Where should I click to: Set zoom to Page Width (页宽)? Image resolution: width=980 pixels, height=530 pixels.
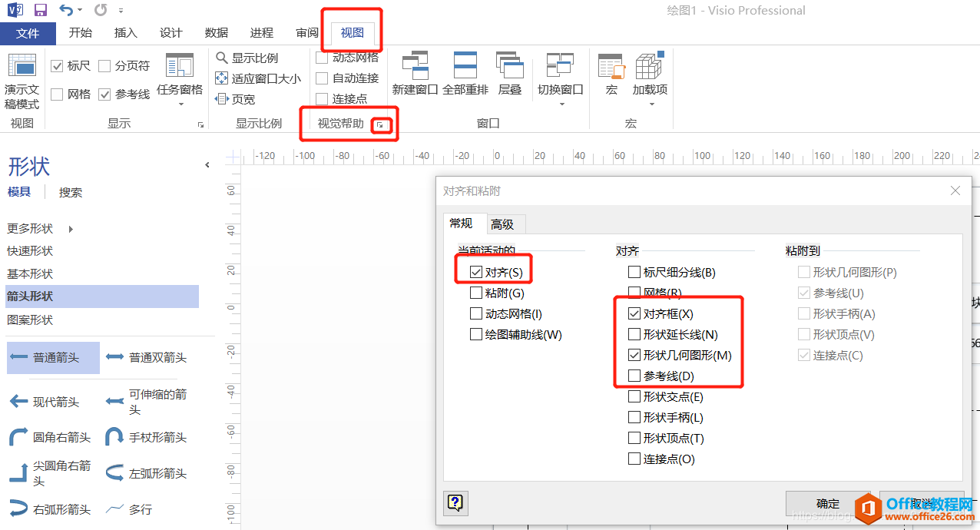(x=235, y=99)
